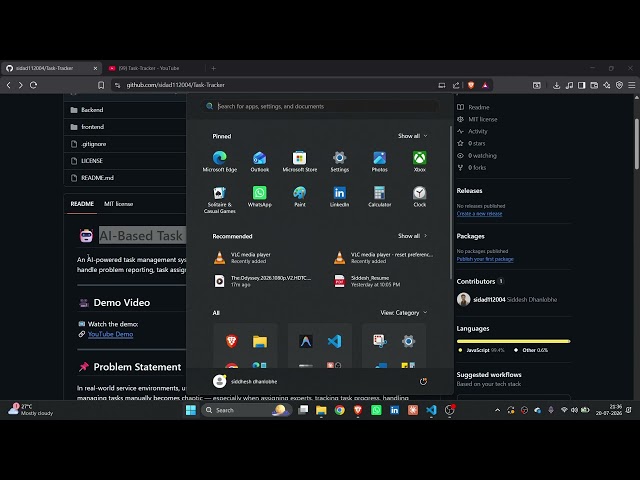Viewport: 640px width, 480px height.
Task: Open the Clock app
Action: click(420, 196)
